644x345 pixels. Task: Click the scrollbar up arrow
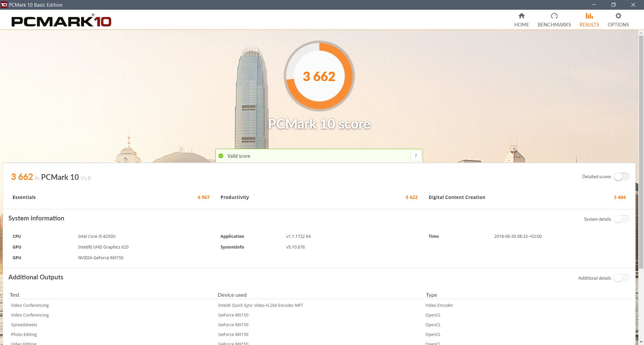pyautogui.click(x=641, y=33)
